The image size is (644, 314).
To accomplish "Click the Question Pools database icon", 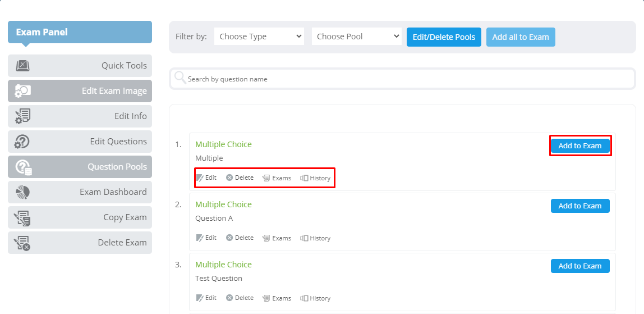I will click(24, 167).
